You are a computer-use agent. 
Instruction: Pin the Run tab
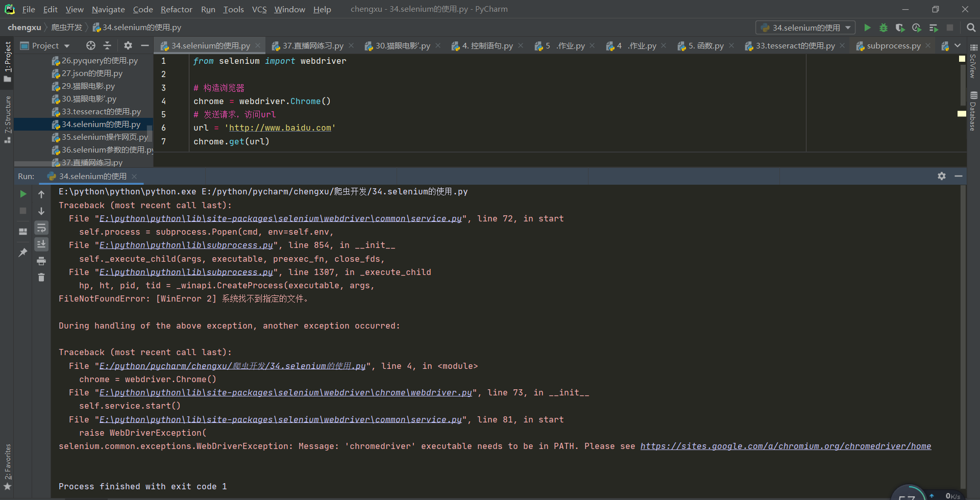click(23, 252)
